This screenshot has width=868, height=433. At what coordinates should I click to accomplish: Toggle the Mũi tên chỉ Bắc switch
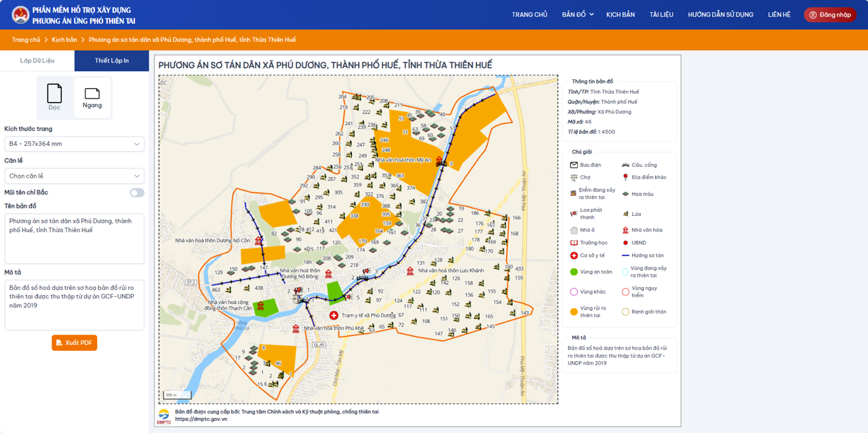[137, 193]
